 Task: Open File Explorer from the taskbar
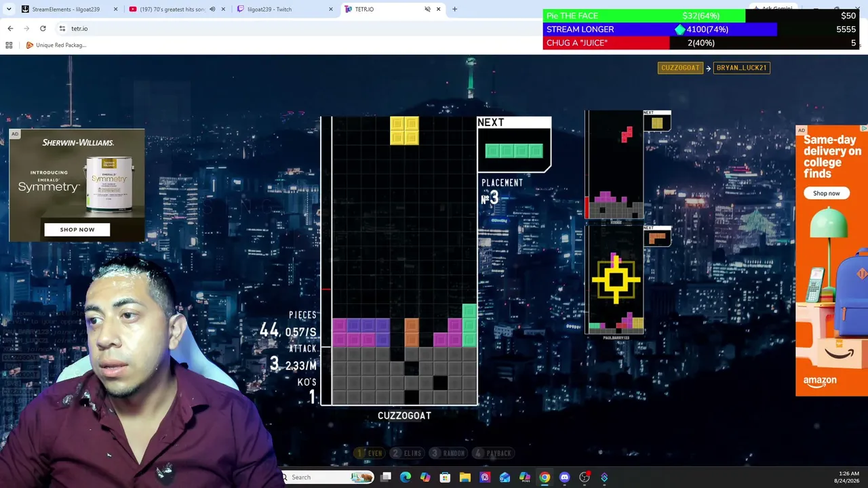point(465,477)
